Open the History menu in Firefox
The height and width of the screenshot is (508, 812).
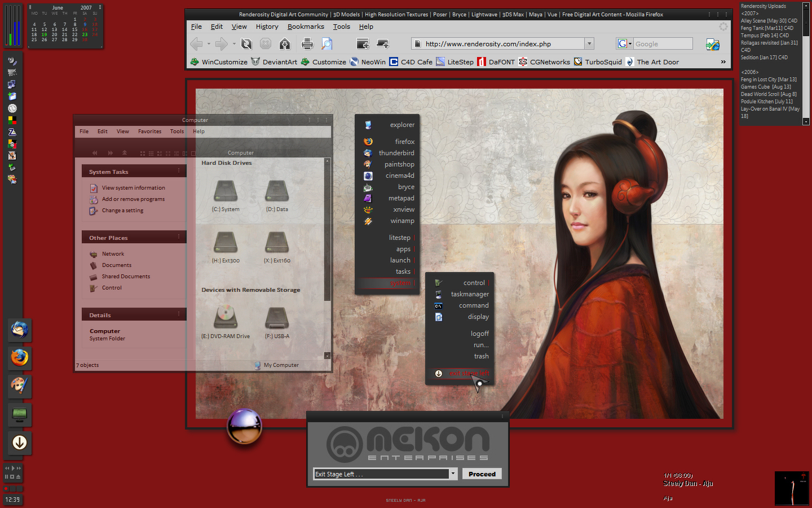[267, 27]
